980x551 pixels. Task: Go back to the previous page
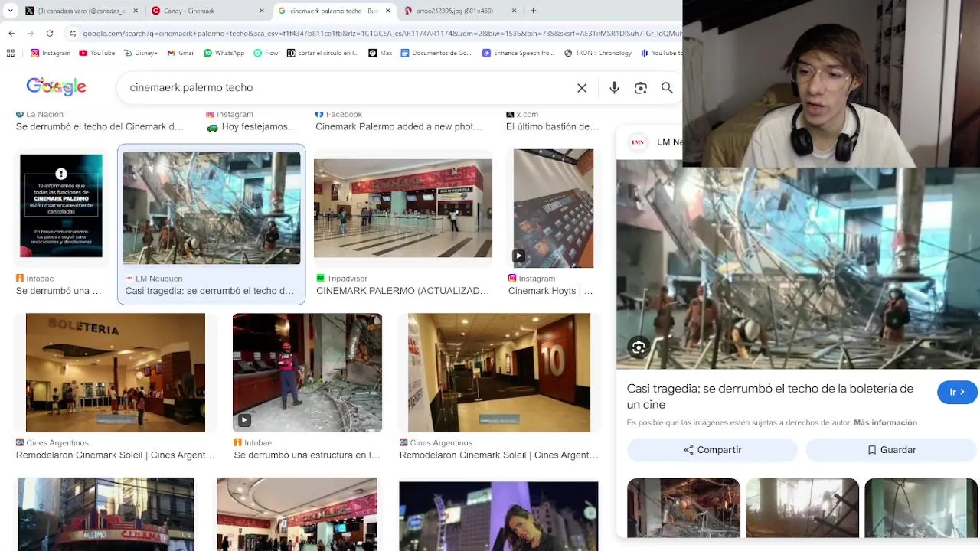(11, 33)
